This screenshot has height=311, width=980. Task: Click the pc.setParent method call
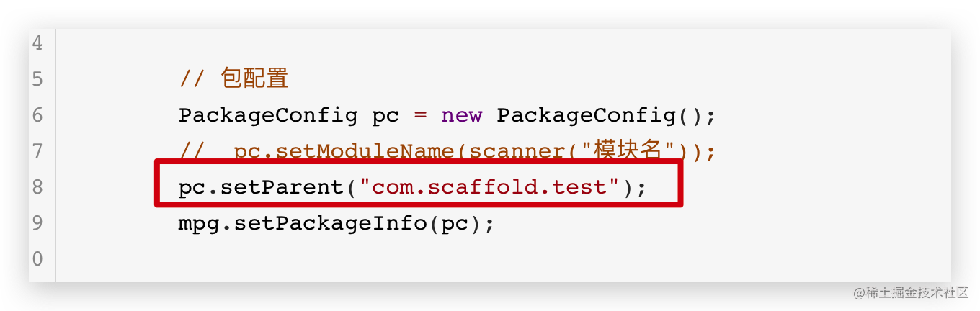262,187
